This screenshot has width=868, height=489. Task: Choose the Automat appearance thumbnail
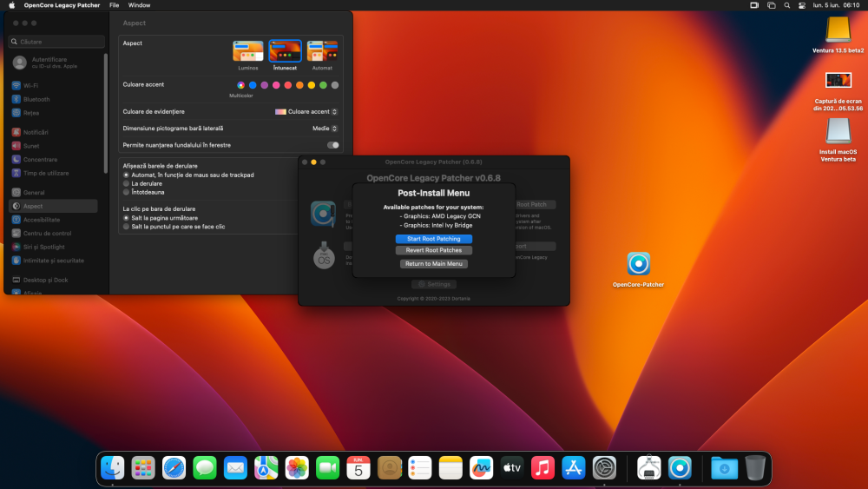[322, 51]
